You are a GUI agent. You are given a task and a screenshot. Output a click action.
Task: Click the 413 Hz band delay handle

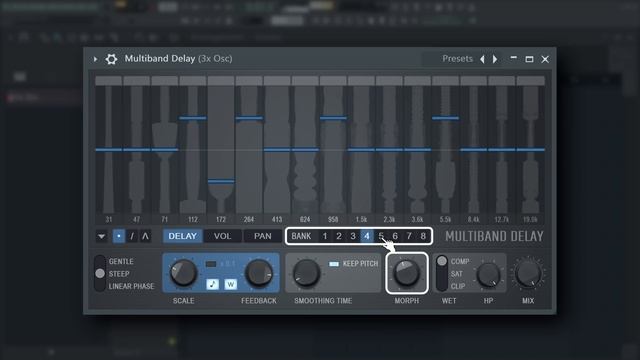[277, 150]
